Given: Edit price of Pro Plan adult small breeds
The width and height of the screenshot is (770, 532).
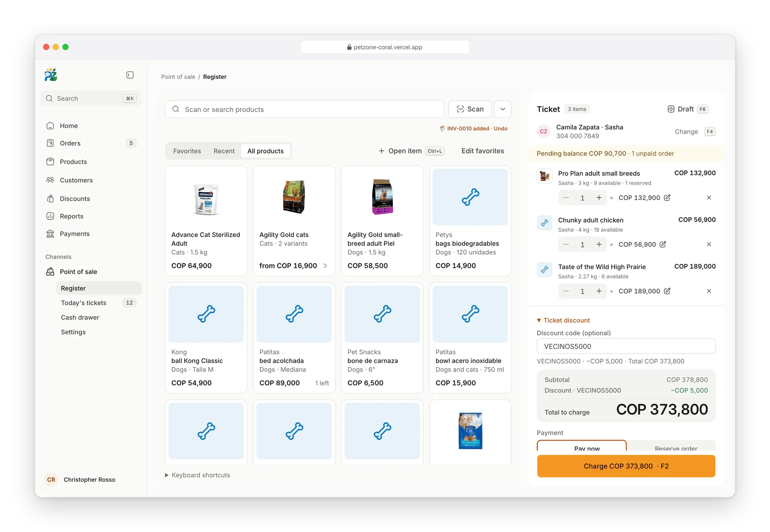Looking at the screenshot, I should (667, 197).
